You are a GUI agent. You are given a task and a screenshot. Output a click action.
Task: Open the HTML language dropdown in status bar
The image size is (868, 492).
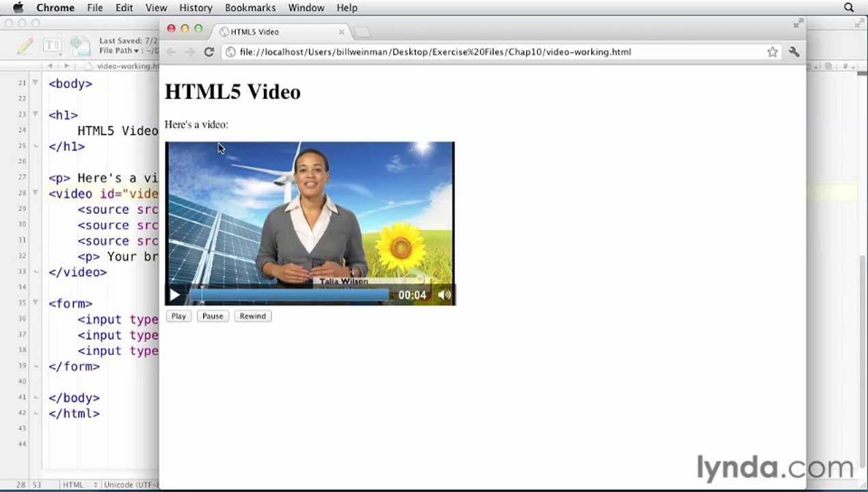click(80, 484)
